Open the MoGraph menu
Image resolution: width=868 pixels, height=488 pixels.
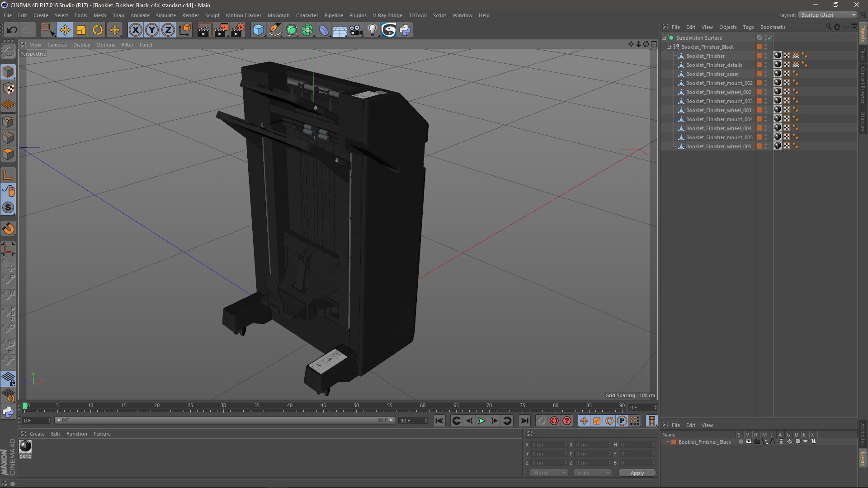pyautogui.click(x=278, y=15)
